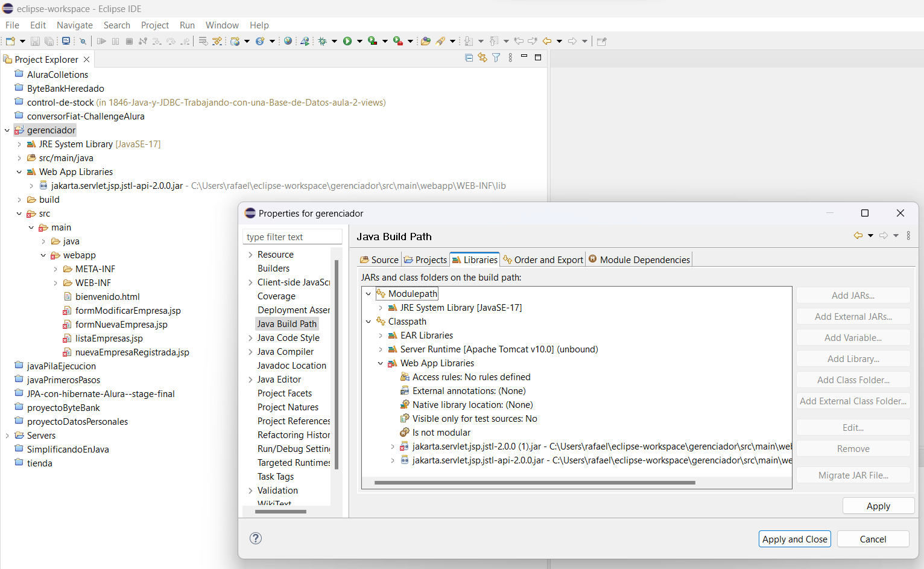The height and width of the screenshot is (569, 924).
Task: Expand Java Compiler in properties list
Action: pos(250,352)
